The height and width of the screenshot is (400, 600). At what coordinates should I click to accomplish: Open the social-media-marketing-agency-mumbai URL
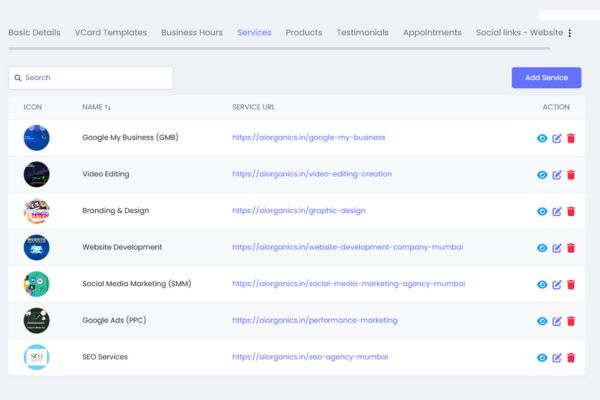coord(349,284)
